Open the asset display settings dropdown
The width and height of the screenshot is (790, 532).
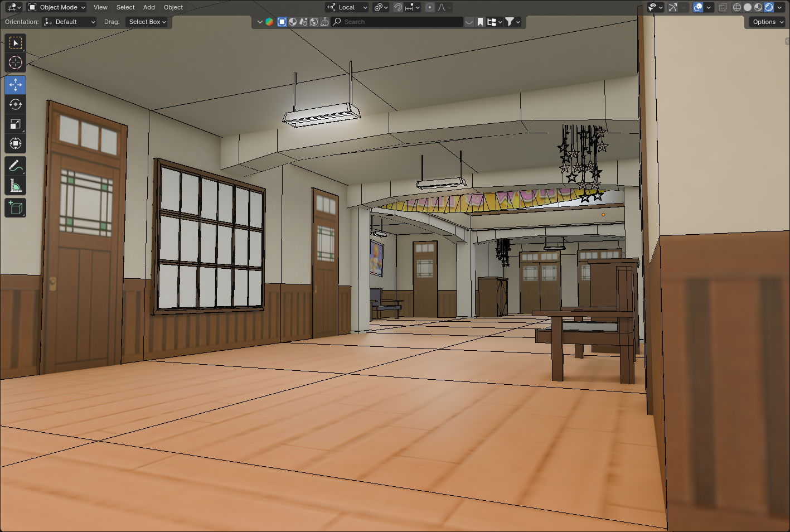pyautogui.click(x=495, y=22)
